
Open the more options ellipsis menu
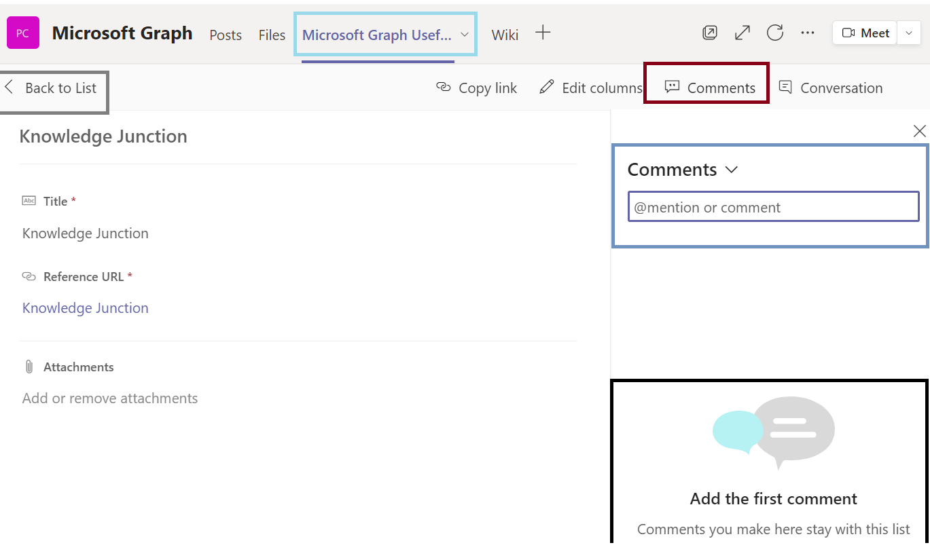pyautogui.click(x=808, y=33)
